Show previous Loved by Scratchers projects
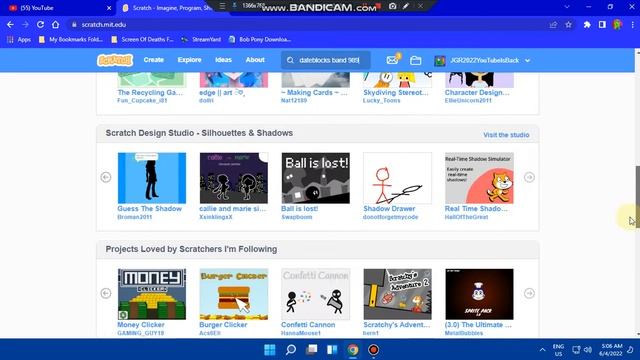640x360 pixels. 106,293
